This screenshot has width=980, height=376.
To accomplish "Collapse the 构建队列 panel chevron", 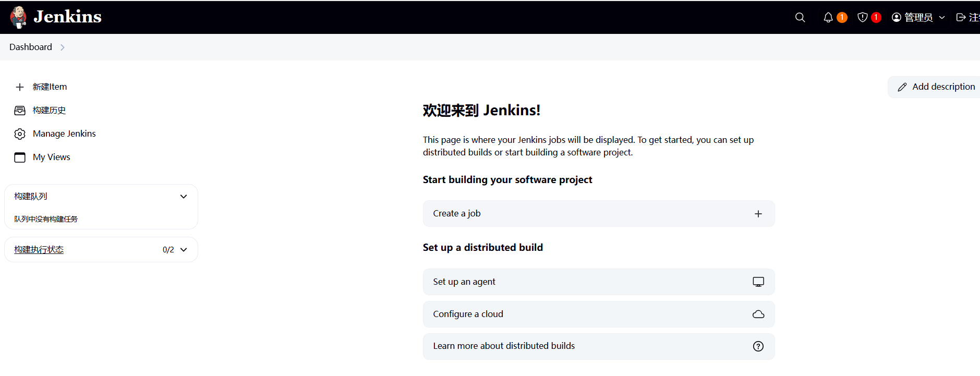I will 184,197.
